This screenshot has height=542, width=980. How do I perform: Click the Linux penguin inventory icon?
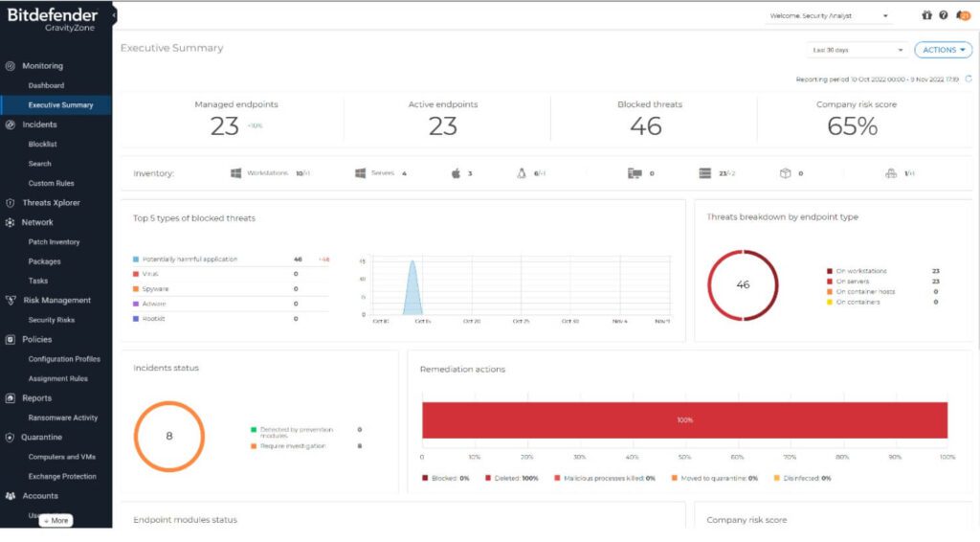[522, 173]
